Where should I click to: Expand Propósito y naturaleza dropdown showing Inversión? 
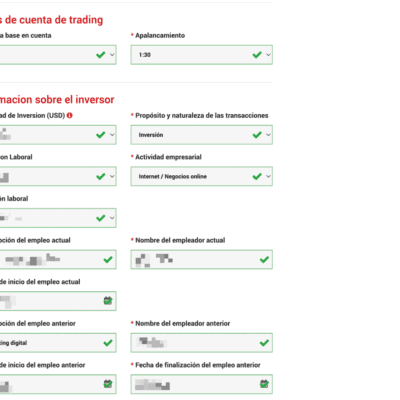point(201,135)
